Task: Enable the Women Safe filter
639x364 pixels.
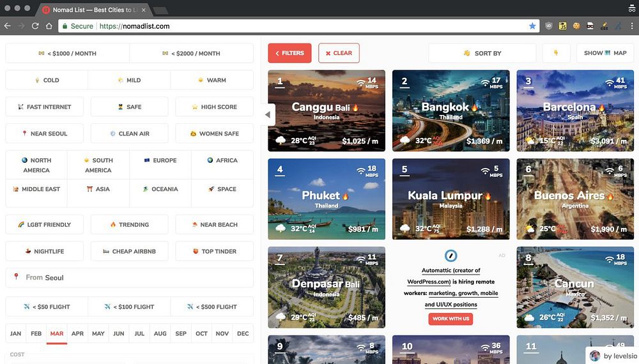Action: pyautogui.click(x=214, y=133)
